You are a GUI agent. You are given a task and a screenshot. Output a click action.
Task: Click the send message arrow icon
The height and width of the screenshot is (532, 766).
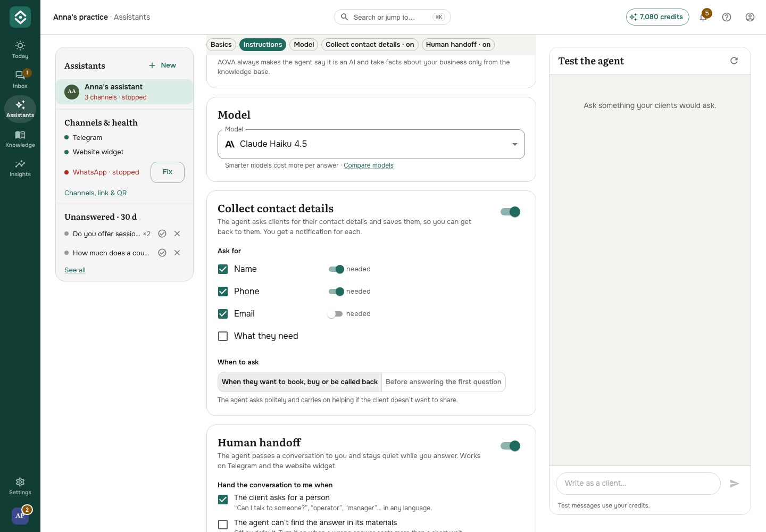[735, 484]
